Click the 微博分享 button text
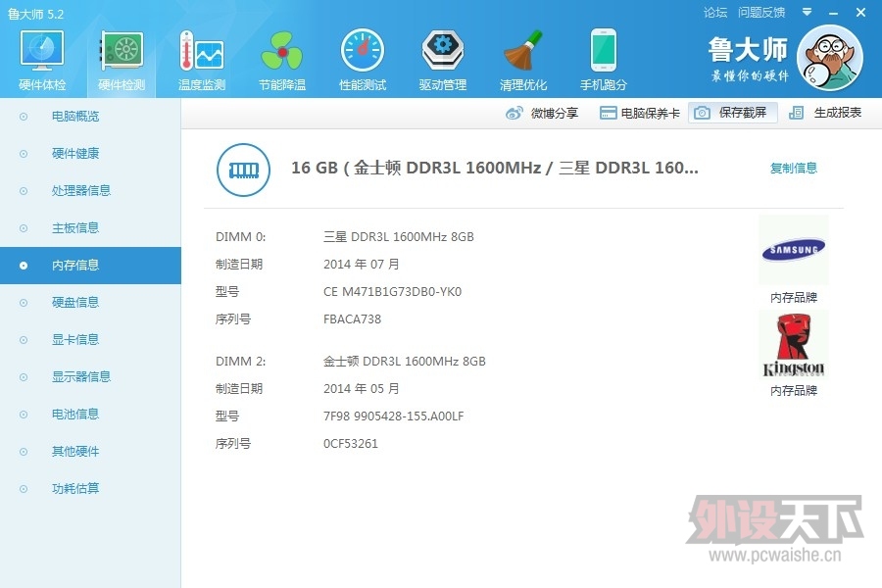The width and height of the screenshot is (882, 588). pyautogui.click(x=555, y=113)
